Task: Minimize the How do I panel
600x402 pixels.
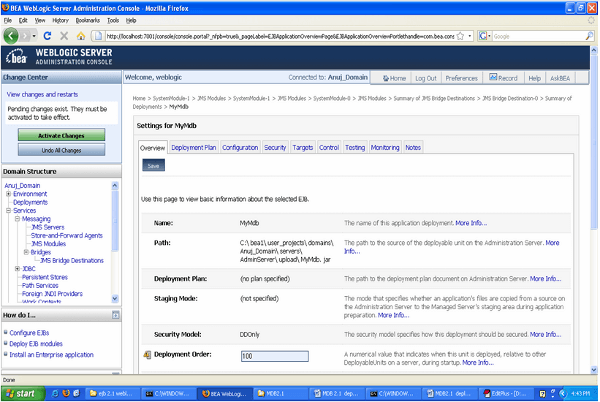Action: click(x=116, y=315)
